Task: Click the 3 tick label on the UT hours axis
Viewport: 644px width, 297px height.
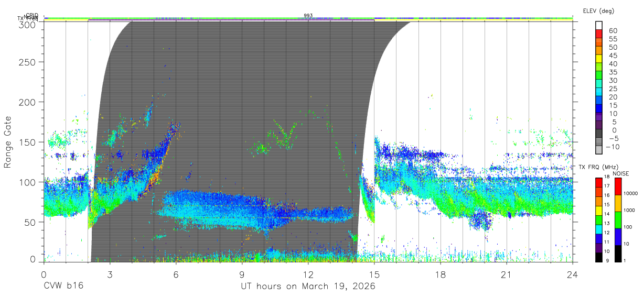Action: click(x=110, y=274)
